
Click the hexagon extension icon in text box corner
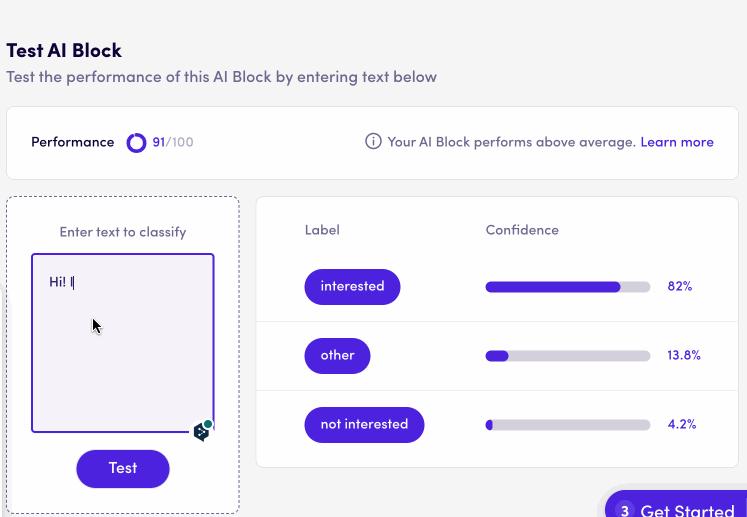click(x=202, y=431)
